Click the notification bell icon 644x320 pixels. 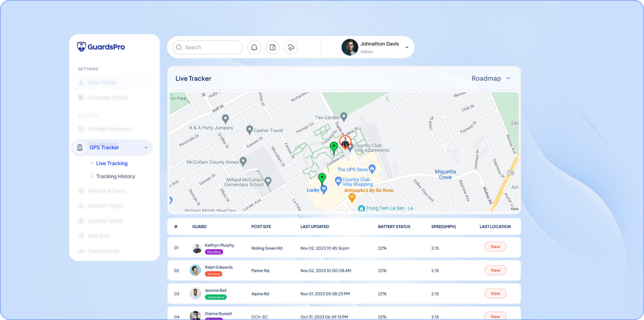pos(254,47)
